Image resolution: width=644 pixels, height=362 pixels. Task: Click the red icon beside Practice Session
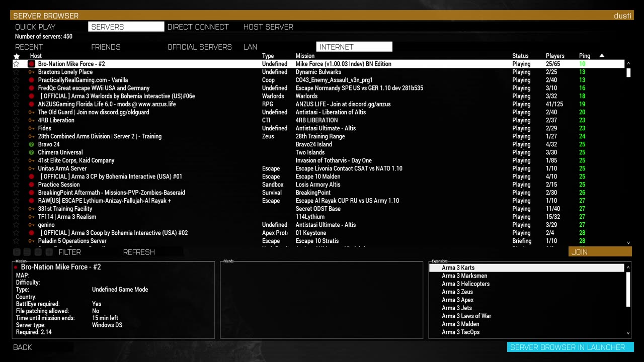(x=31, y=185)
